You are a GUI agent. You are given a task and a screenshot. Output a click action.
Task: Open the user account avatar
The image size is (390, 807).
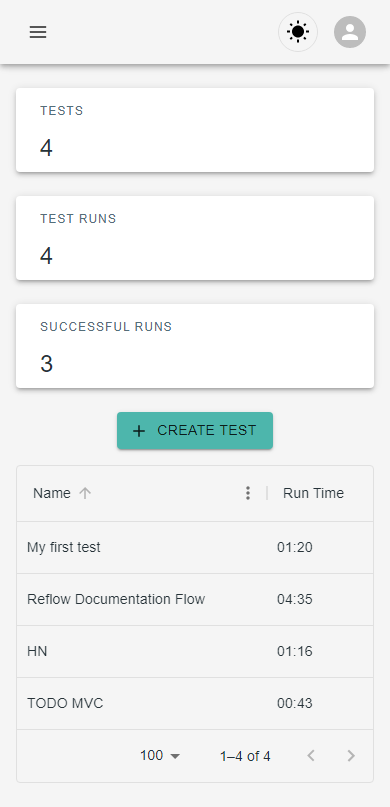pos(350,32)
